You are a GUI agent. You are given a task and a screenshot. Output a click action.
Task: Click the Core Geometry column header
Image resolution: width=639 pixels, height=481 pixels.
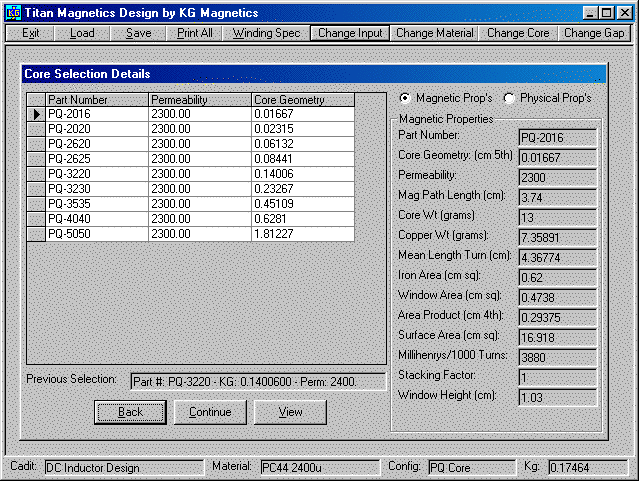point(303,100)
